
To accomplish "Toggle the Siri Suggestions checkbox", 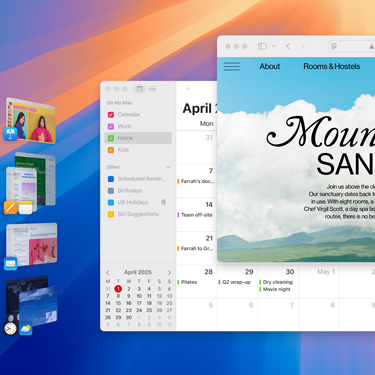I will pos(111,214).
